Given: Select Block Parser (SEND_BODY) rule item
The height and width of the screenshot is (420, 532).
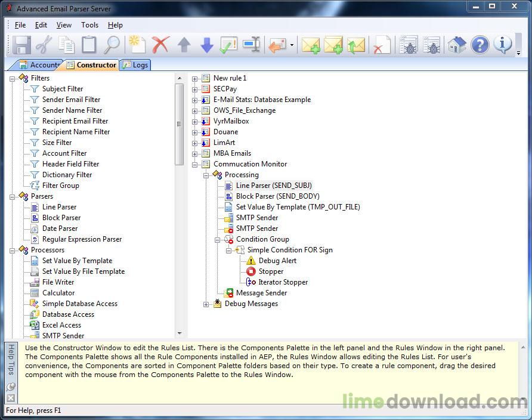Looking at the screenshot, I should coord(277,196).
